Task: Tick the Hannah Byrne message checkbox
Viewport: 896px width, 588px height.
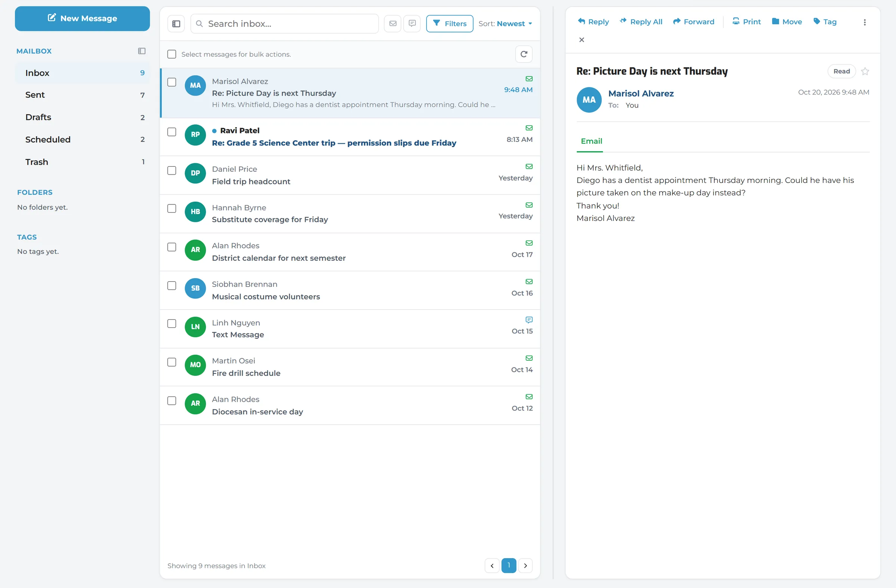Action: pyautogui.click(x=172, y=209)
